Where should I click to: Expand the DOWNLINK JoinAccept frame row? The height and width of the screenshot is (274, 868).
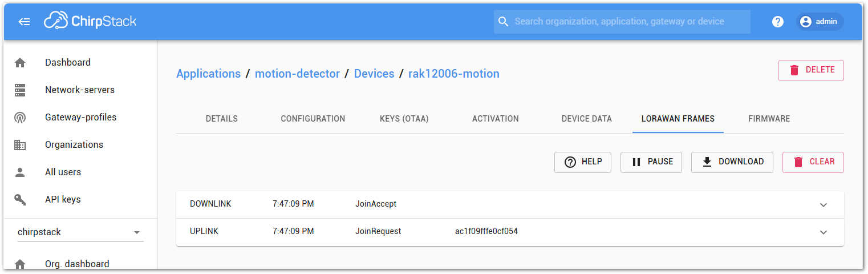point(823,205)
